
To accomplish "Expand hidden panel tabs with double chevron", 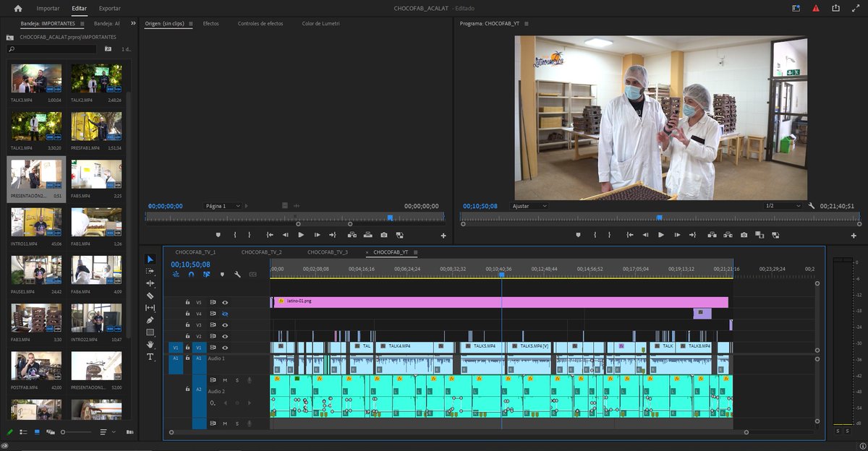I will pos(133,23).
